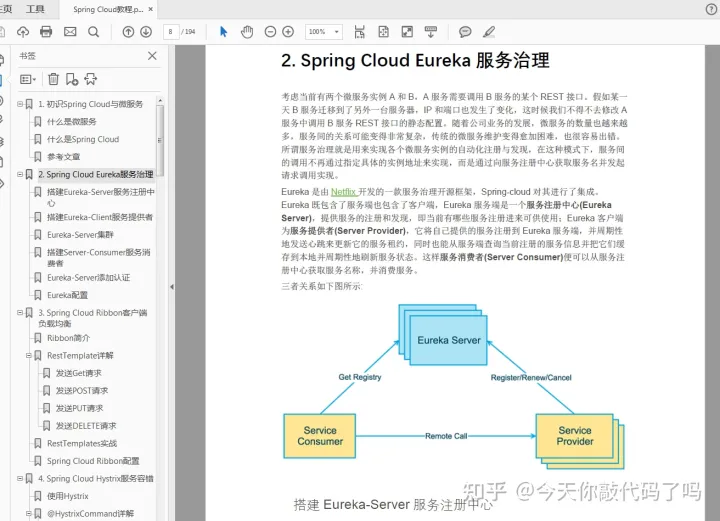
Task: Open bookmark 什么是微服务
Action: [72, 122]
